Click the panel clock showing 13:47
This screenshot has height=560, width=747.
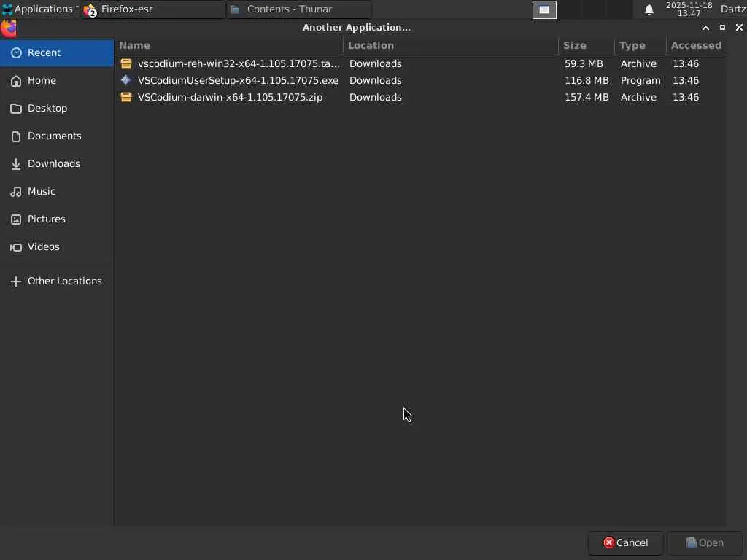click(689, 9)
